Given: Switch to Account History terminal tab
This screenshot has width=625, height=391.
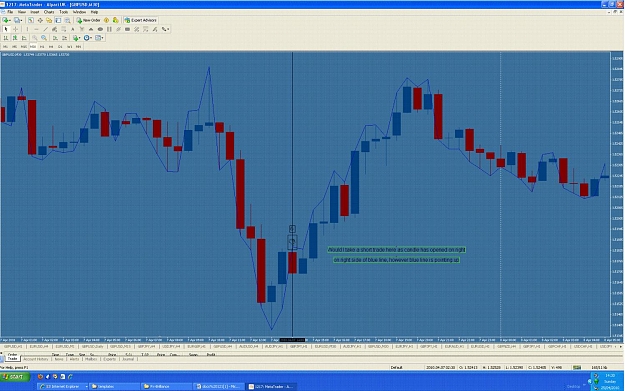Looking at the screenshot, I should pyautogui.click(x=35, y=359).
